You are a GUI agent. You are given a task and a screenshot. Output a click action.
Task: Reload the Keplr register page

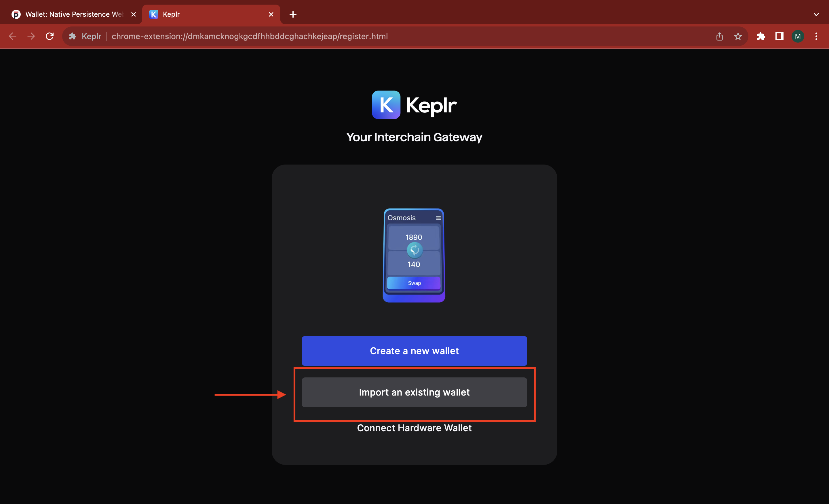[x=50, y=36]
